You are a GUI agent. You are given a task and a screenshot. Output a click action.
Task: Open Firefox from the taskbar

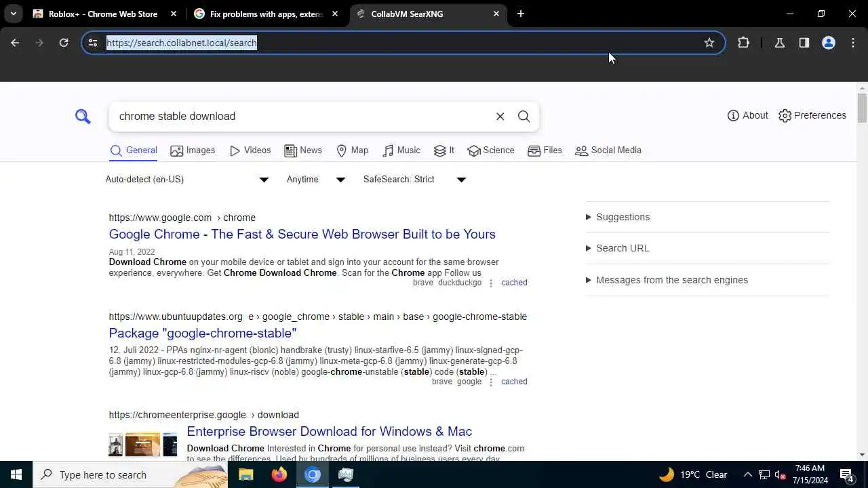pyautogui.click(x=279, y=474)
